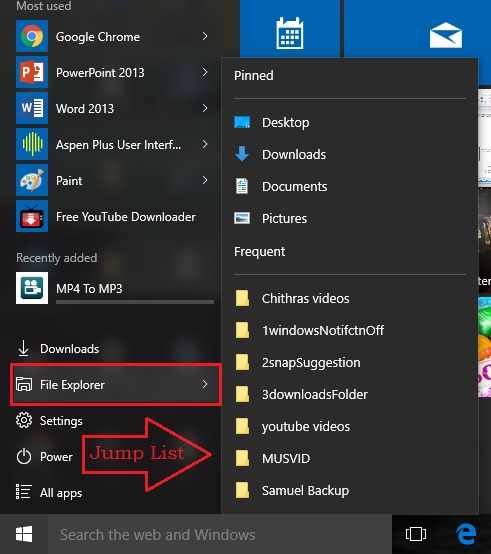491x554 pixels.
Task: Click the Word 2013 label
Action: [85, 109]
